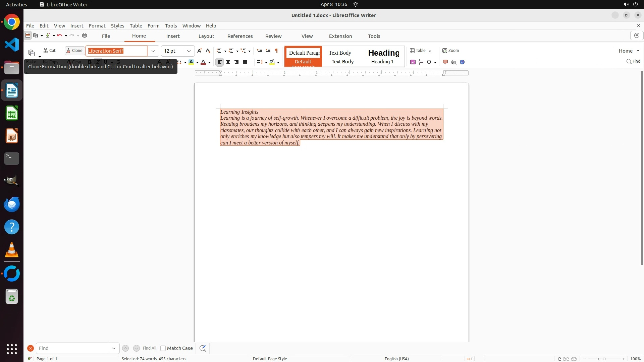The height and width of the screenshot is (362, 644).
Task: Increase font size with the A-up icon
Action: coord(200,51)
